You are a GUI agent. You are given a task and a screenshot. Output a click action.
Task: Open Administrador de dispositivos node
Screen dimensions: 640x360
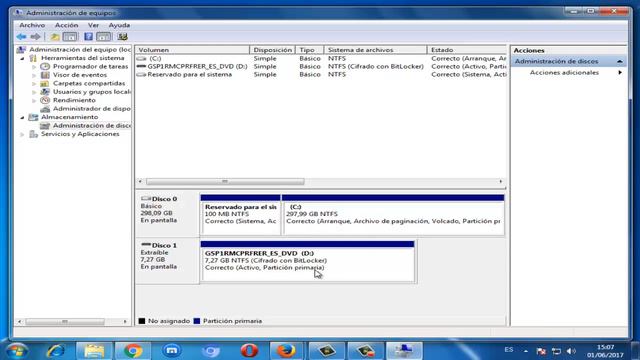(91, 109)
